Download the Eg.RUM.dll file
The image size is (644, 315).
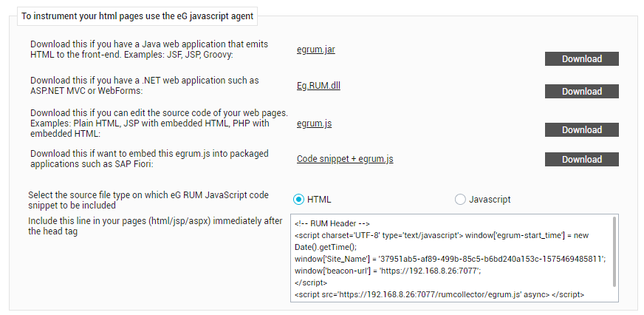pyautogui.click(x=581, y=91)
